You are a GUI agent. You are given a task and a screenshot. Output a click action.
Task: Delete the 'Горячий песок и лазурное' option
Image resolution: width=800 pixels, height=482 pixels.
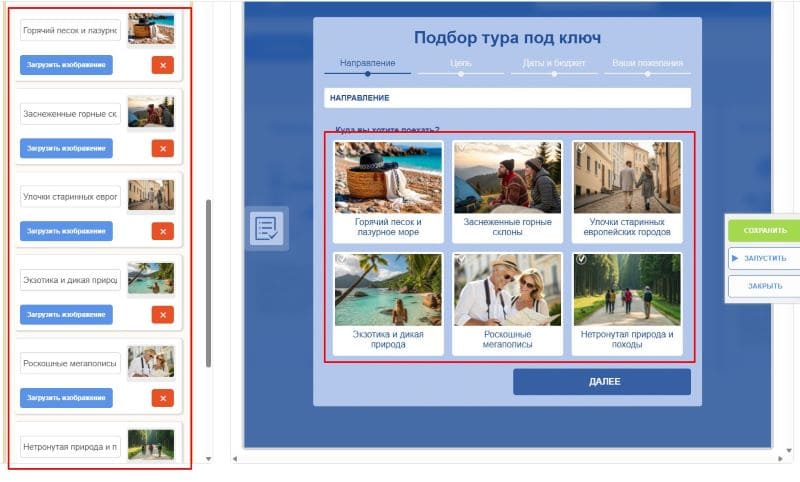(x=163, y=65)
